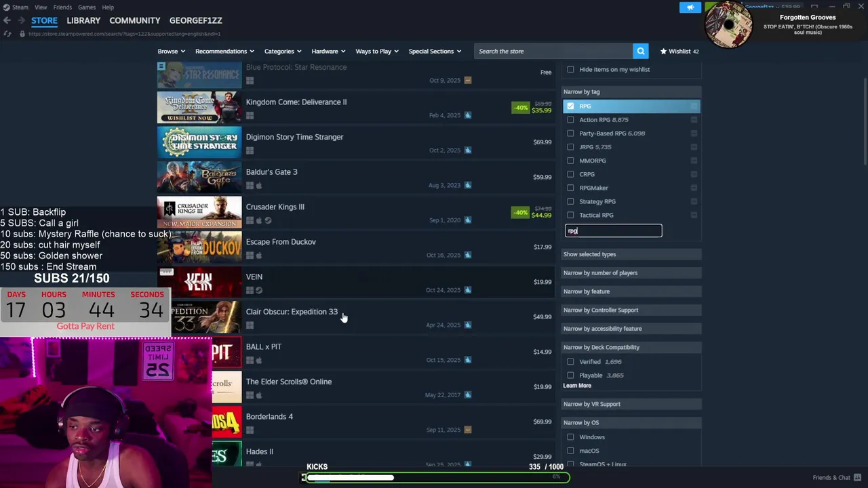Click the mixed review icon for Borderlands 4
This screenshot has height=488, width=868.
pyautogui.click(x=467, y=430)
